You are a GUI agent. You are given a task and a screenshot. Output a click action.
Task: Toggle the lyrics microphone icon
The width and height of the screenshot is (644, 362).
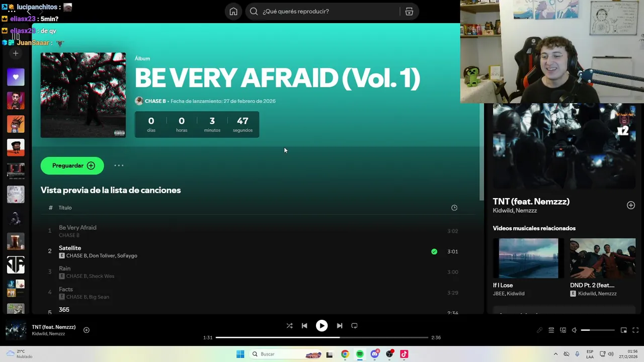539,330
